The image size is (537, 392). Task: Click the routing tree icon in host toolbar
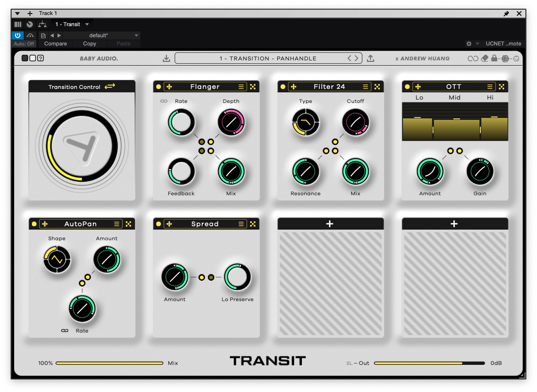(42, 24)
